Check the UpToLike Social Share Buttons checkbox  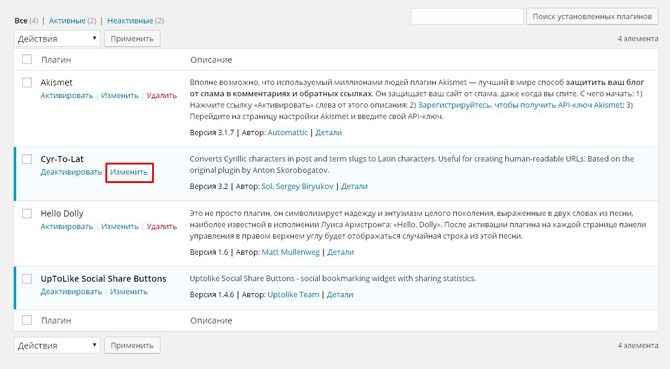(x=27, y=278)
